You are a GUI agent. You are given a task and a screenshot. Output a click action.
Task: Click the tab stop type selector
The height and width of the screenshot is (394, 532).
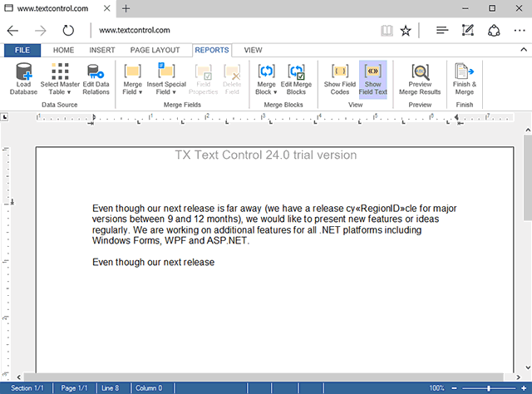click(x=4, y=117)
